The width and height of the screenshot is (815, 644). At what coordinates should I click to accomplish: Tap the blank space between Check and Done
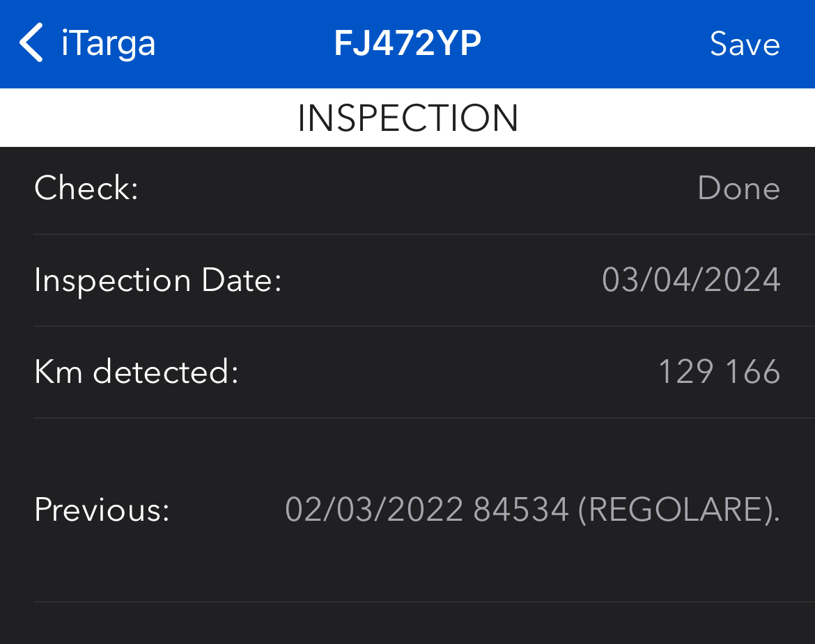419,187
